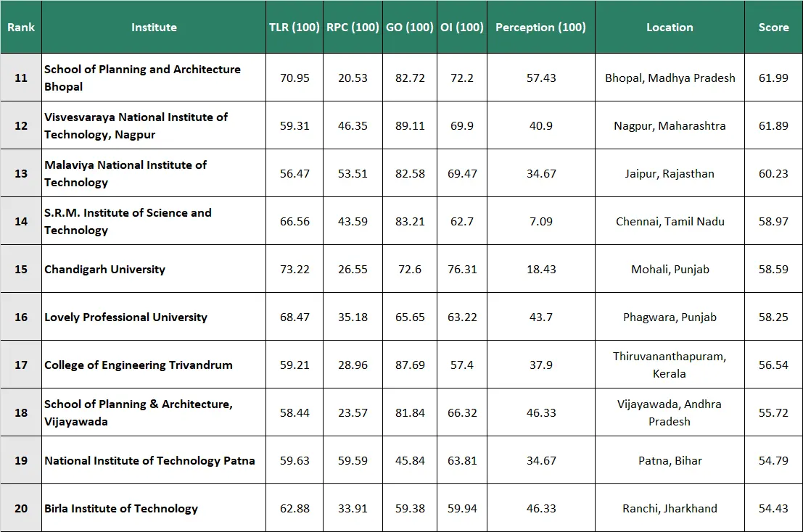Image resolution: width=803 pixels, height=532 pixels.
Task: Select the Chennai, Tamil Nadu location cell
Action: [x=670, y=221]
